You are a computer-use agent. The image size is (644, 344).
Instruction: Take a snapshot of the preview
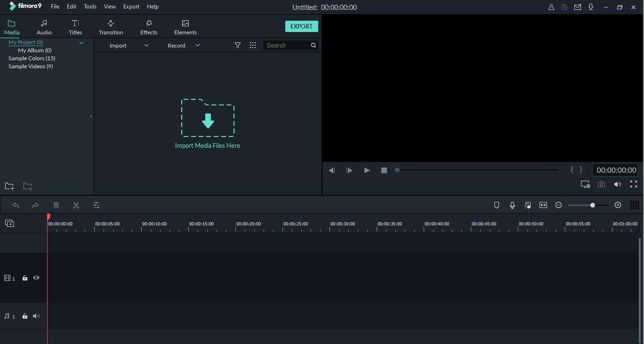602,184
